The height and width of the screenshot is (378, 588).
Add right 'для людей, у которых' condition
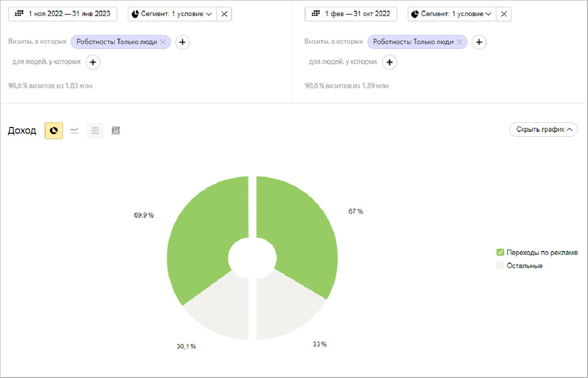[390, 62]
